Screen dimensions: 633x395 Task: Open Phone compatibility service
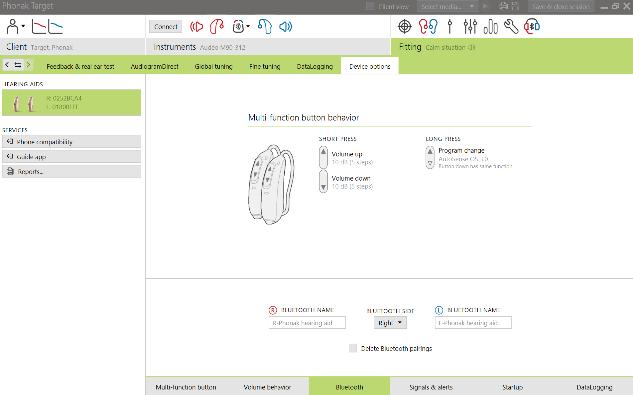(x=71, y=142)
